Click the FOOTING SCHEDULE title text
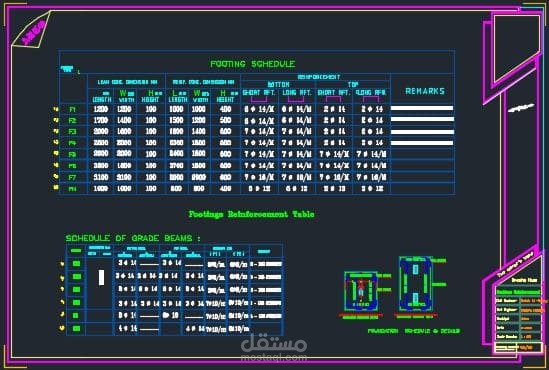This screenshot has width=549, height=370. [252, 64]
